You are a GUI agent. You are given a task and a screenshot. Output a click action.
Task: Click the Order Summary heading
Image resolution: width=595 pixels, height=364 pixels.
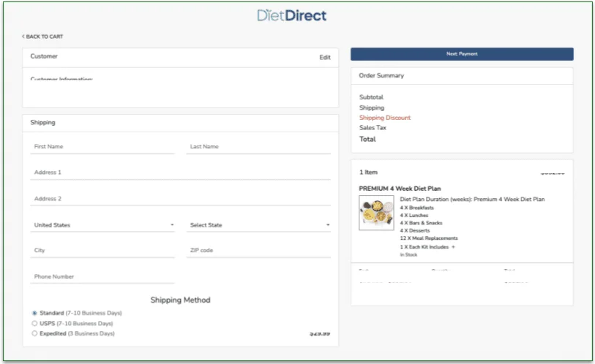381,75
